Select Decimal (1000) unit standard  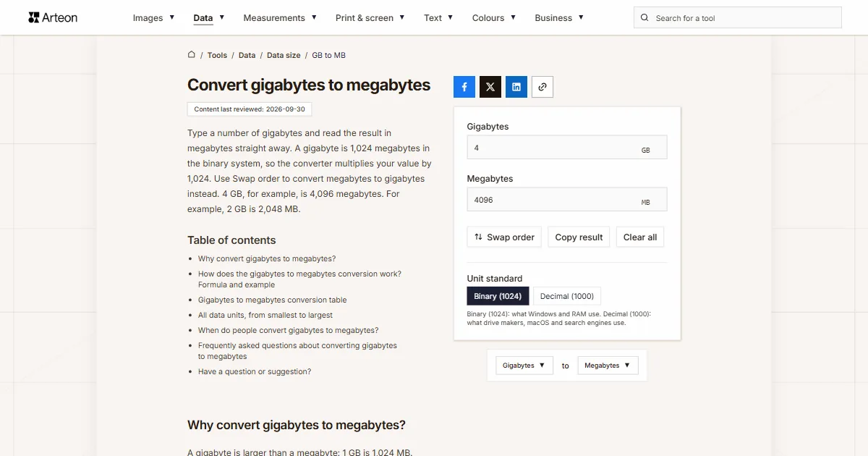point(567,296)
